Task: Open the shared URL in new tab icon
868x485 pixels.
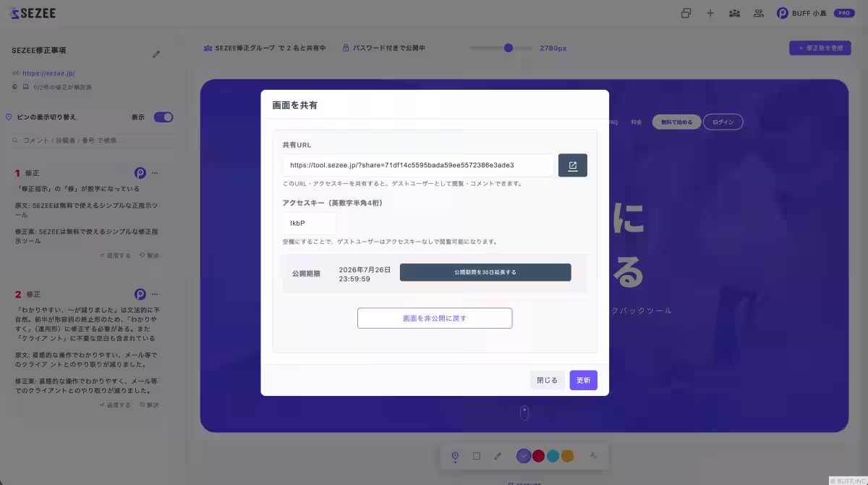Action: click(x=572, y=165)
